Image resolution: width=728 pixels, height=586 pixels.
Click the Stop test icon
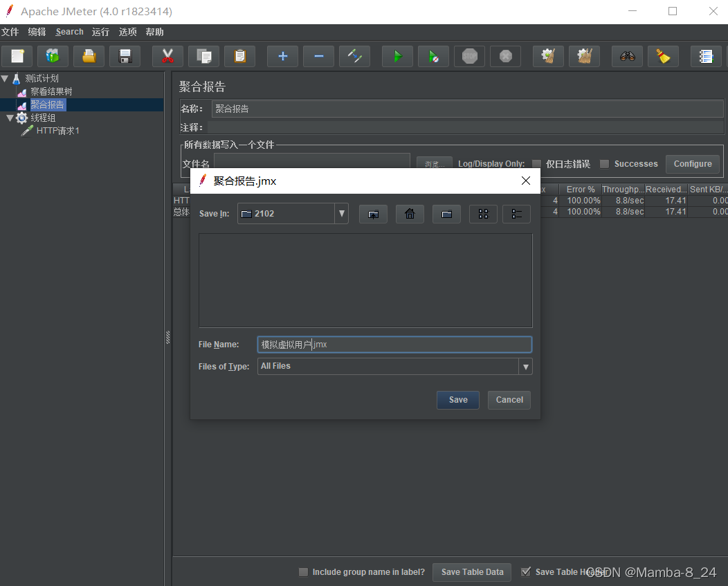(469, 56)
